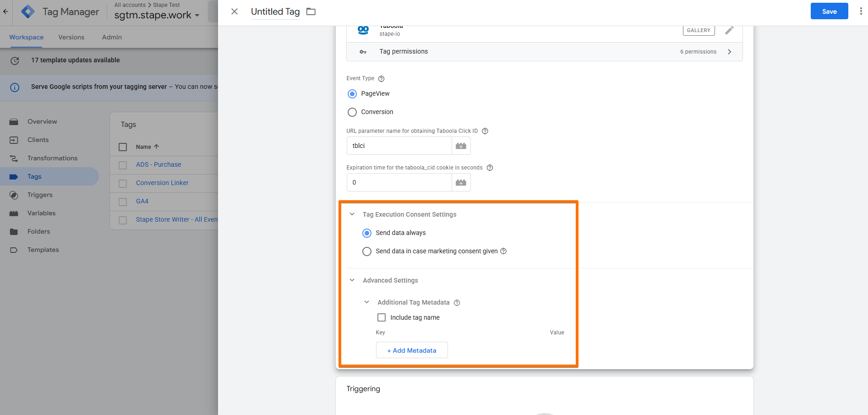Screen dimensions: 868x415
Task: Collapse the Advanced Settings section
Action: (x=352, y=280)
